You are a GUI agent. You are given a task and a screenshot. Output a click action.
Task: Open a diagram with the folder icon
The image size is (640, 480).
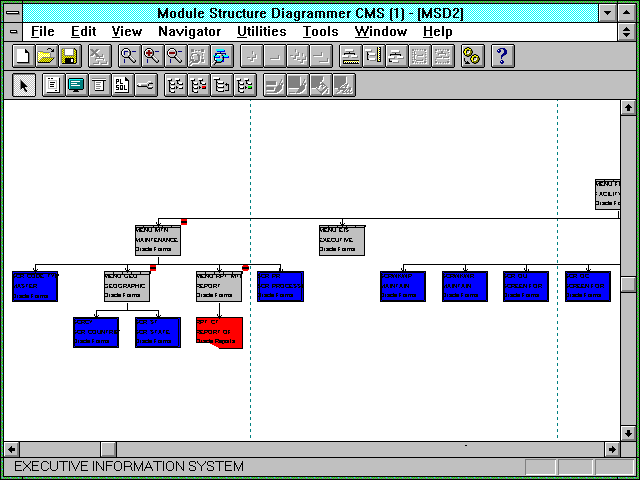tap(46, 56)
